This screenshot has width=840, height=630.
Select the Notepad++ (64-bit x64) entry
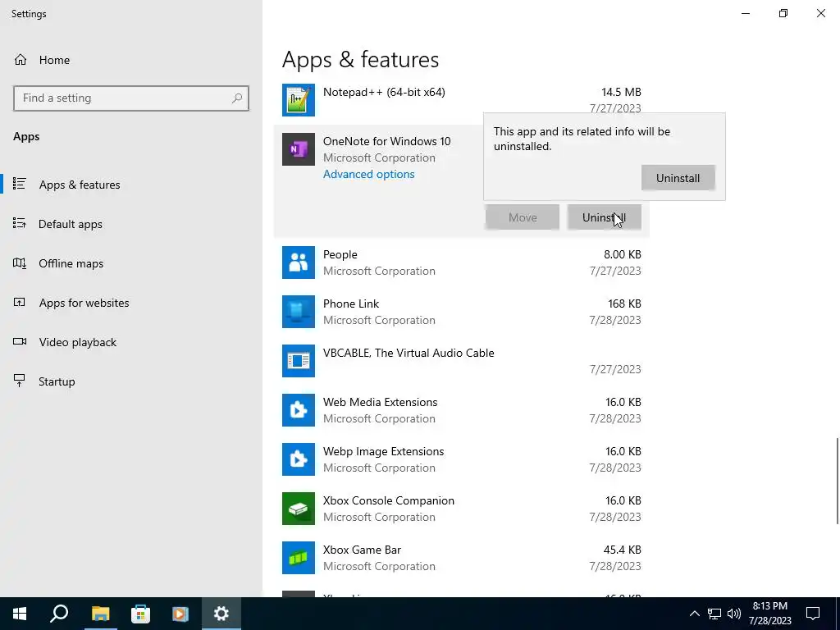(462, 100)
